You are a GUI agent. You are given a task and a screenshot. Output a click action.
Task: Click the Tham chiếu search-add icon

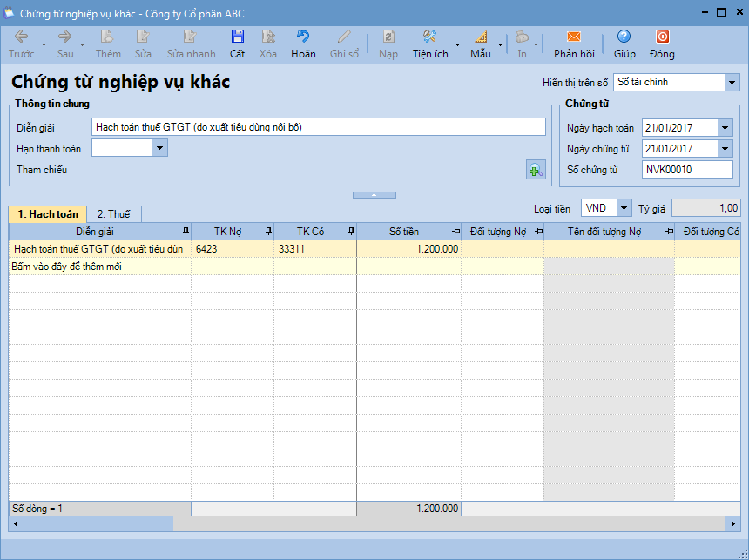[x=536, y=170]
